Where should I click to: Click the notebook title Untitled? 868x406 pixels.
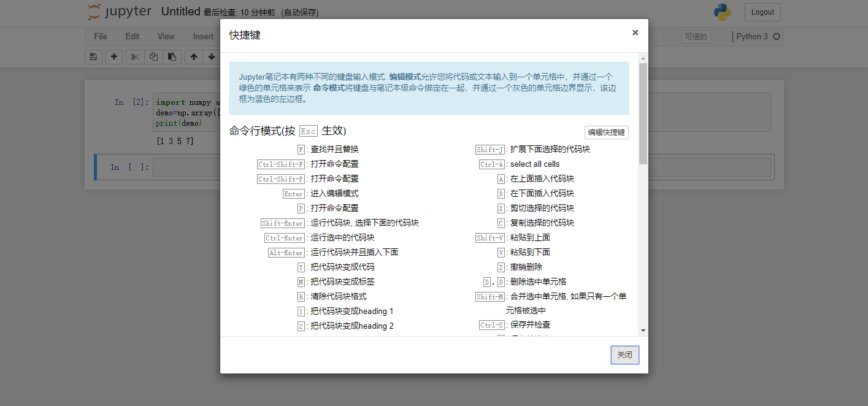coord(180,12)
